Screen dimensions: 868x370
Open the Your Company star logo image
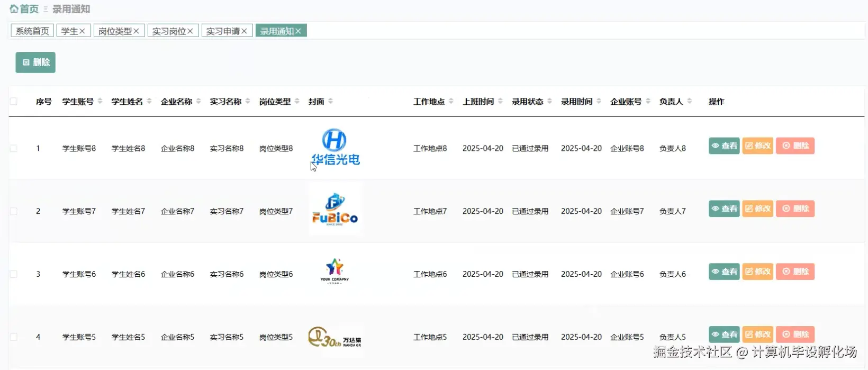tap(335, 272)
